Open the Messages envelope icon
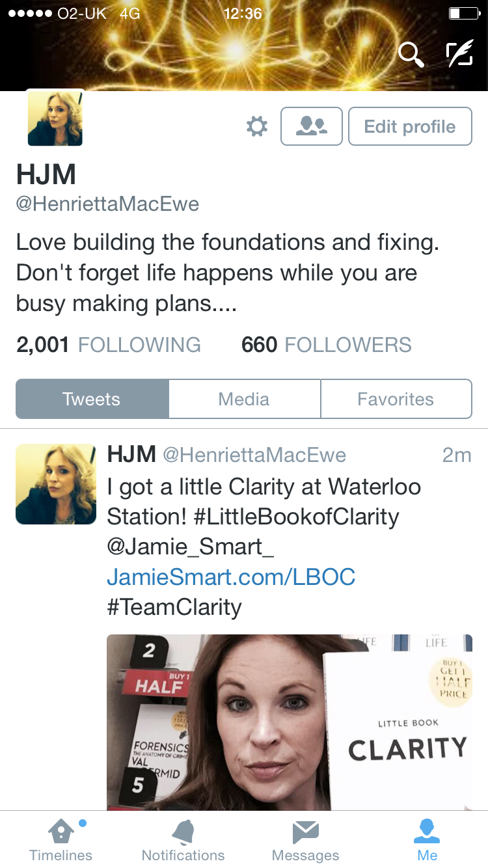This screenshot has height=868, width=488. [x=305, y=832]
